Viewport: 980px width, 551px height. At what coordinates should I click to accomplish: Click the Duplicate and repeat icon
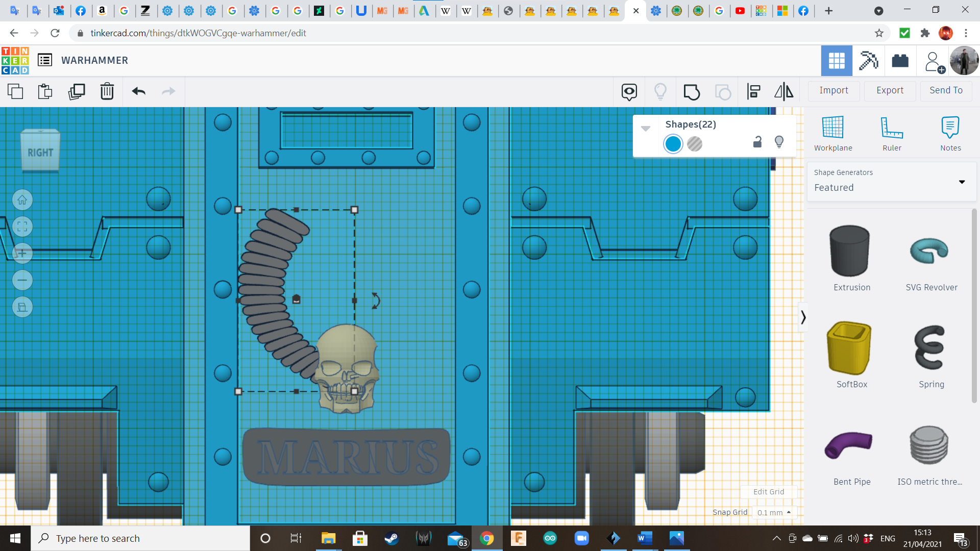pos(77,92)
